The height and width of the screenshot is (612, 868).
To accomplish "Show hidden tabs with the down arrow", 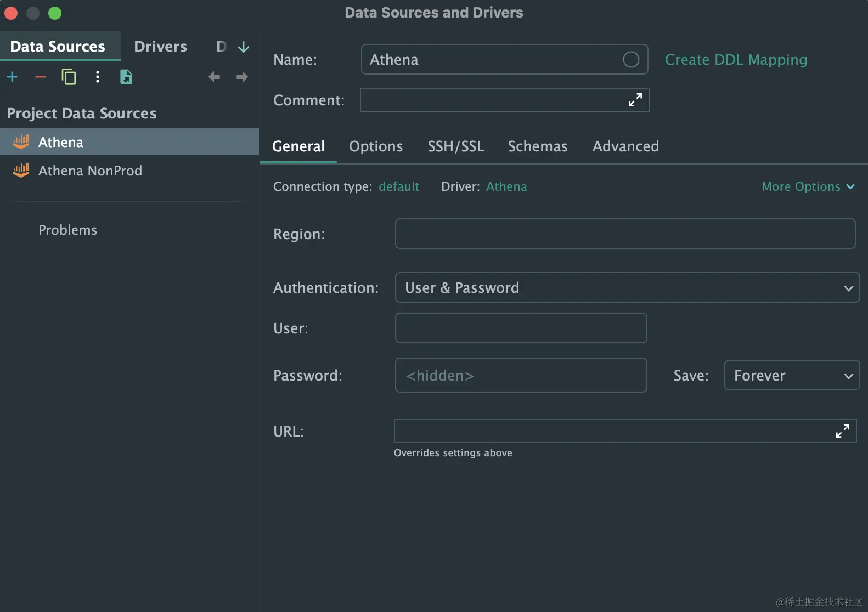I will (244, 48).
